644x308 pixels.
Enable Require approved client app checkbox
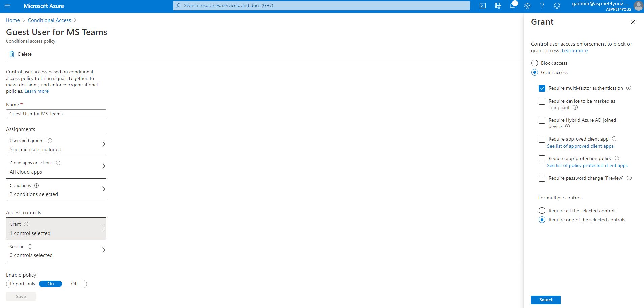(x=542, y=139)
